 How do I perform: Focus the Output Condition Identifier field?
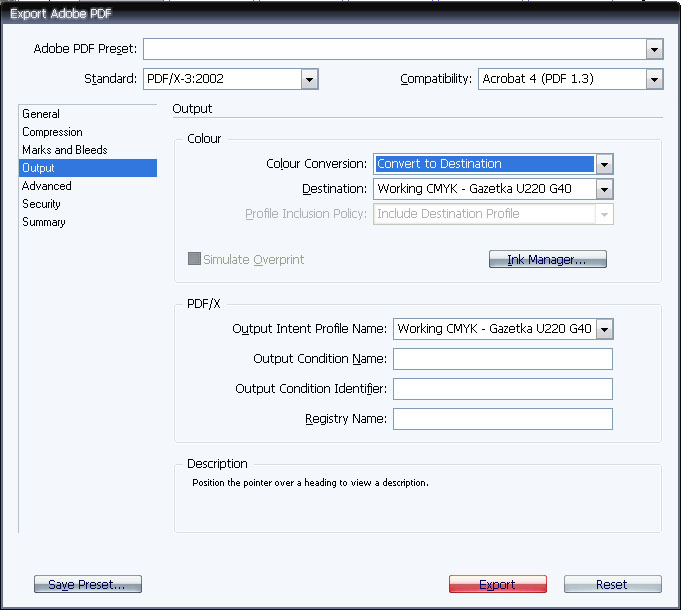click(503, 389)
